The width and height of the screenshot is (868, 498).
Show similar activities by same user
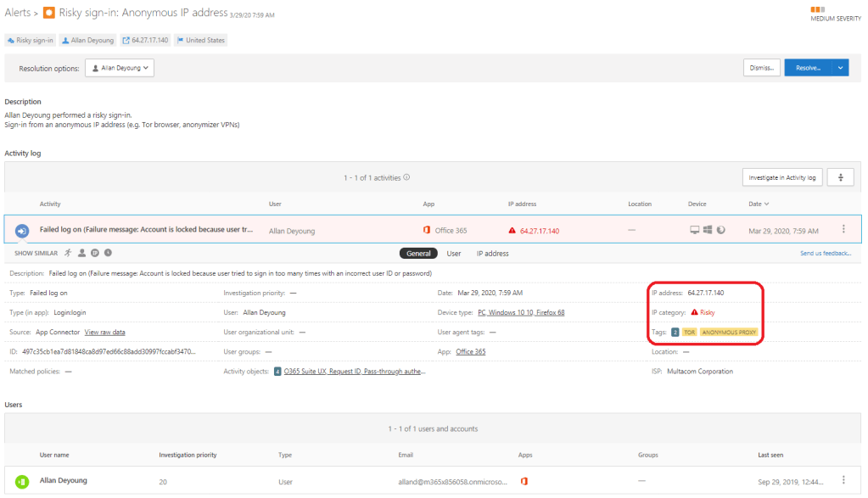point(82,253)
